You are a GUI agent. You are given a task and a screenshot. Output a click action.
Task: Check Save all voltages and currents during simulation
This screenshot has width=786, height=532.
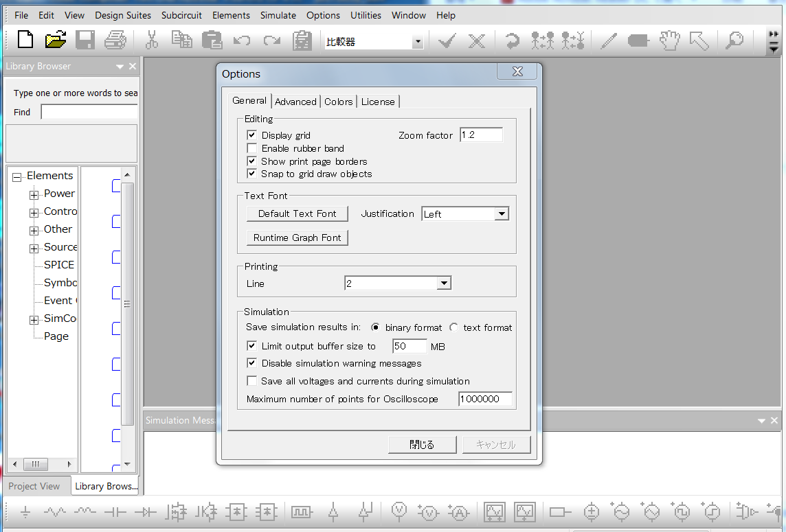click(x=252, y=381)
